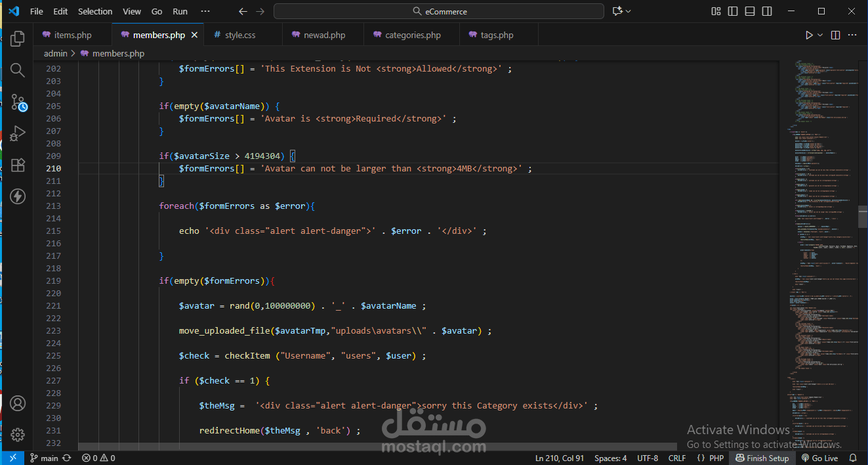868x465 pixels.
Task: Split the editor to the right
Action: 835,35
